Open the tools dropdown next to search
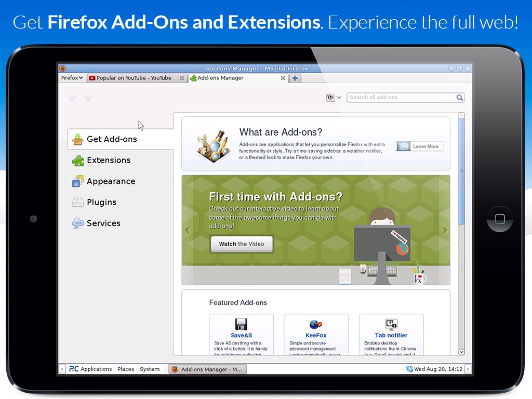The image size is (532, 399). pyautogui.click(x=334, y=98)
